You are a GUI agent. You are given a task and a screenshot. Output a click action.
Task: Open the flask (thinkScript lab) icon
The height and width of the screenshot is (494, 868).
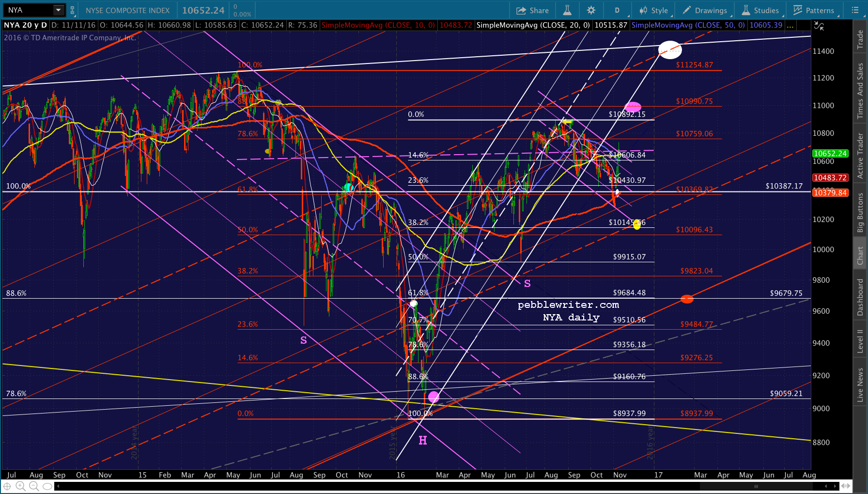[x=567, y=10]
